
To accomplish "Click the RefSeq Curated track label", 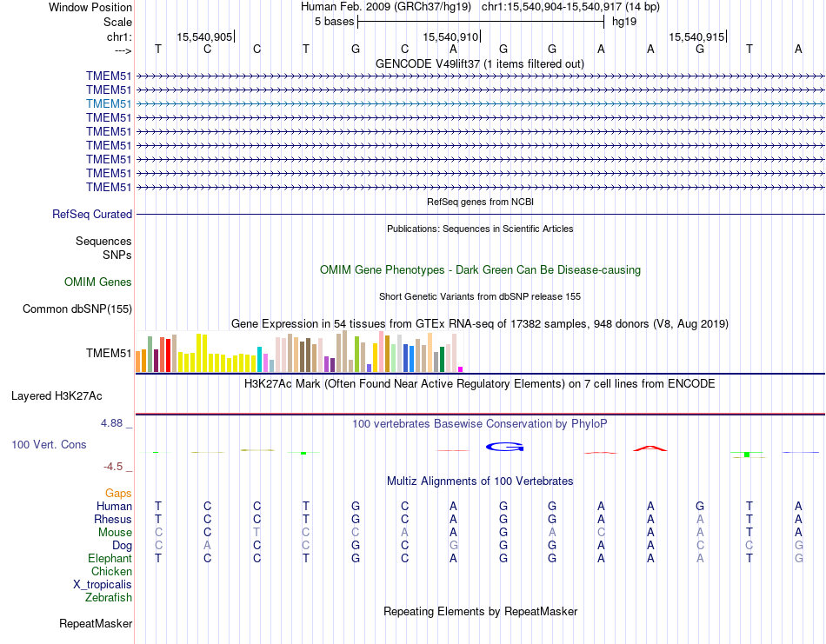I will pyautogui.click(x=92, y=215).
